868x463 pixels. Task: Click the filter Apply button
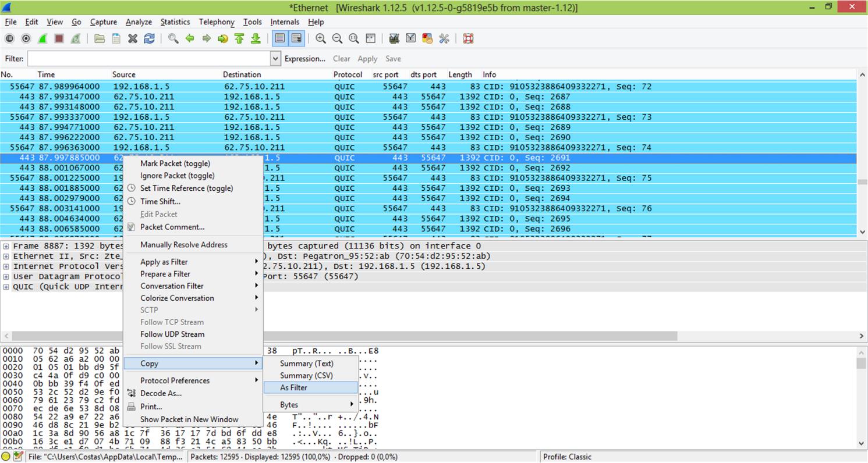[367, 59]
